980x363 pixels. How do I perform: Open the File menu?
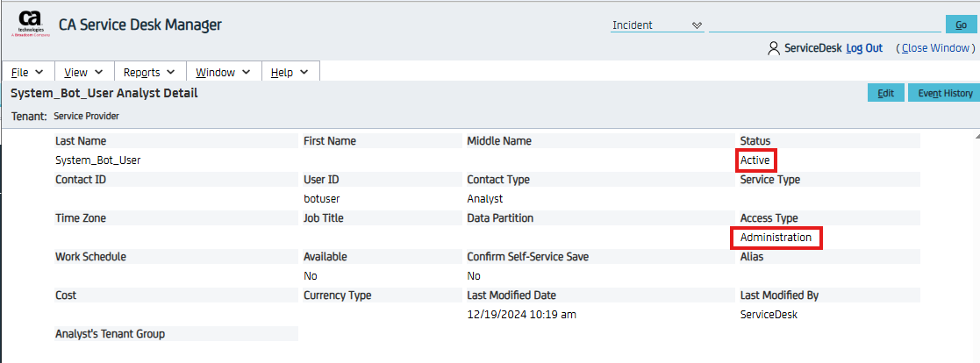[x=28, y=73]
